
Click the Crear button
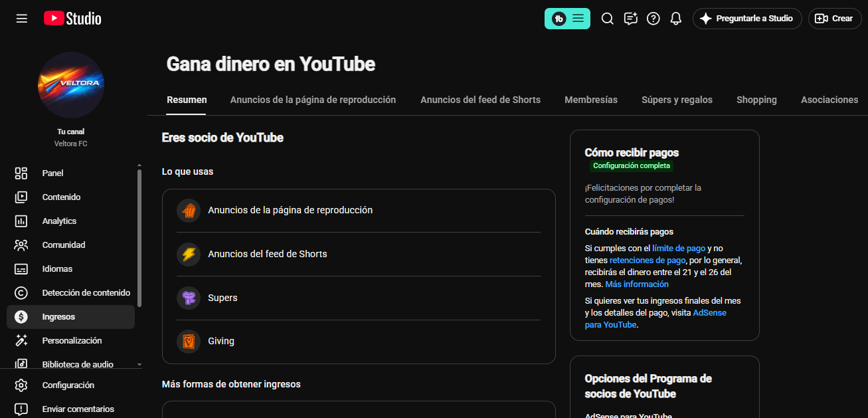(x=835, y=19)
